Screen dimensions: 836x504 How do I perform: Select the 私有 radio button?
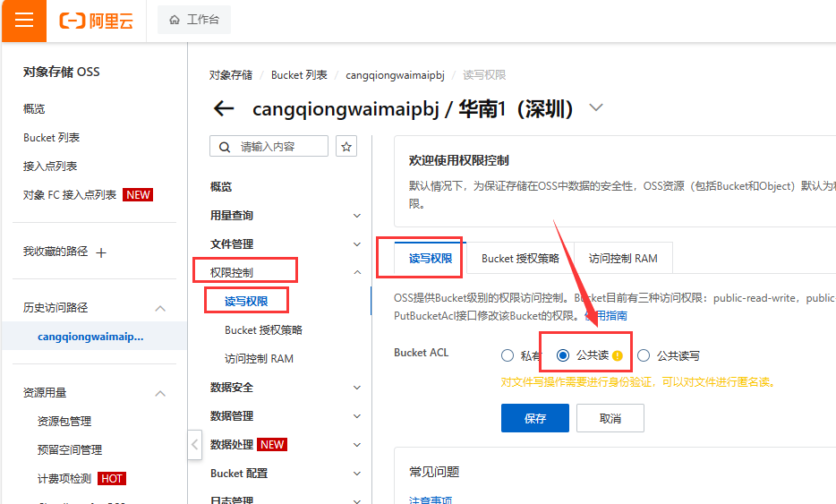tap(508, 355)
